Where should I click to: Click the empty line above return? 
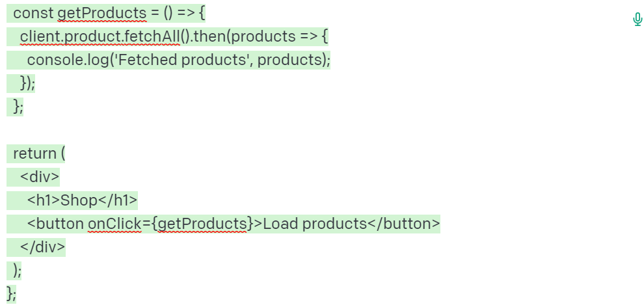165,131
